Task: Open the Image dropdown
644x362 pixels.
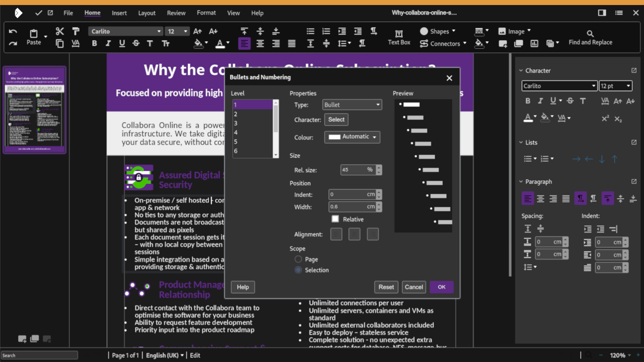Action: pos(529,31)
